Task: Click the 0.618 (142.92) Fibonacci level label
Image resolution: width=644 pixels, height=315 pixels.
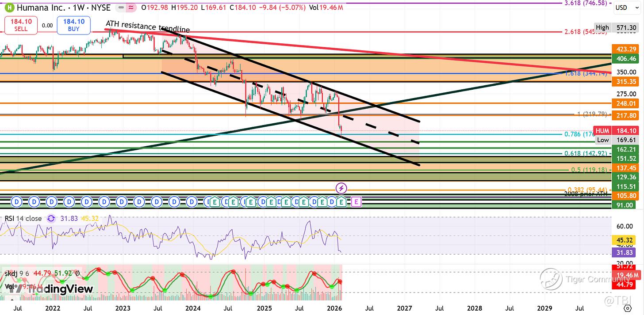Action: pyautogui.click(x=586, y=153)
